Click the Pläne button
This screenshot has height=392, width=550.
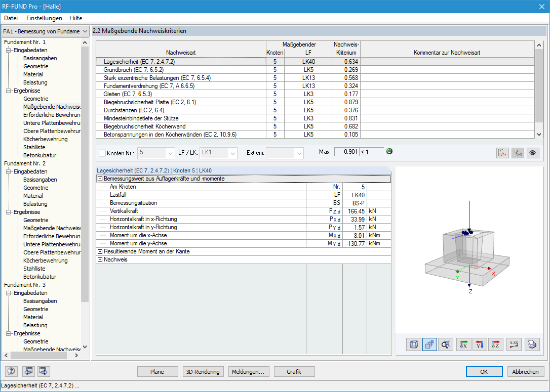click(157, 372)
